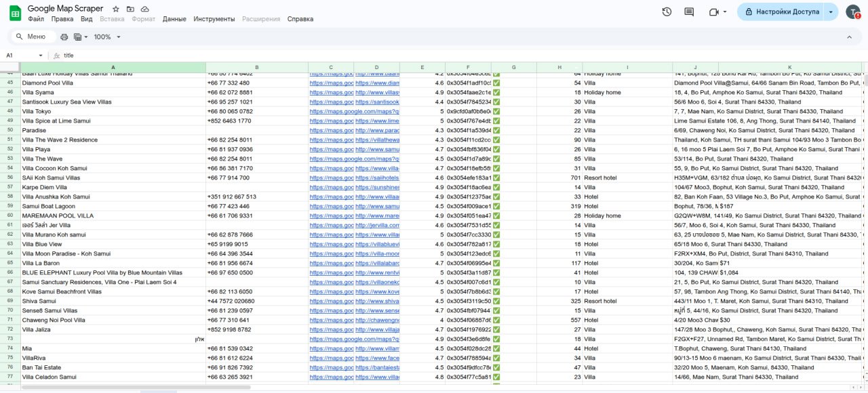
Task: Click the move to folder icon
Action: coord(130,9)
